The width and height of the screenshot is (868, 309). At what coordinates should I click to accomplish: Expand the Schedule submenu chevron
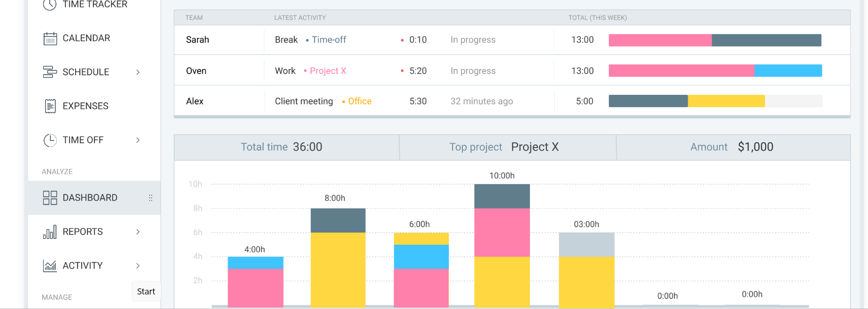[138, 72]
